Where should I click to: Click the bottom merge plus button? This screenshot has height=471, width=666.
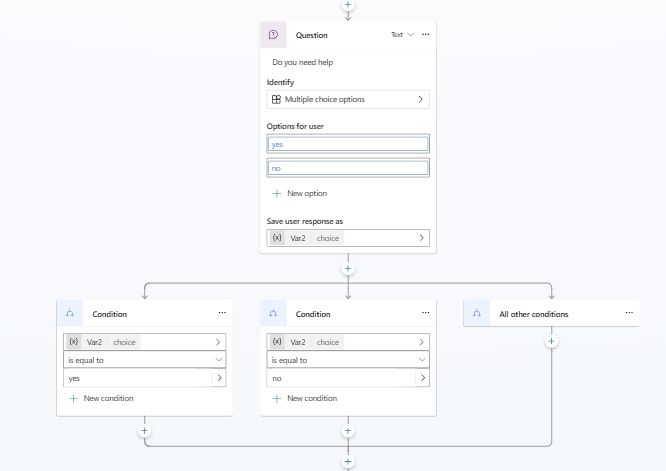[348, 462]
